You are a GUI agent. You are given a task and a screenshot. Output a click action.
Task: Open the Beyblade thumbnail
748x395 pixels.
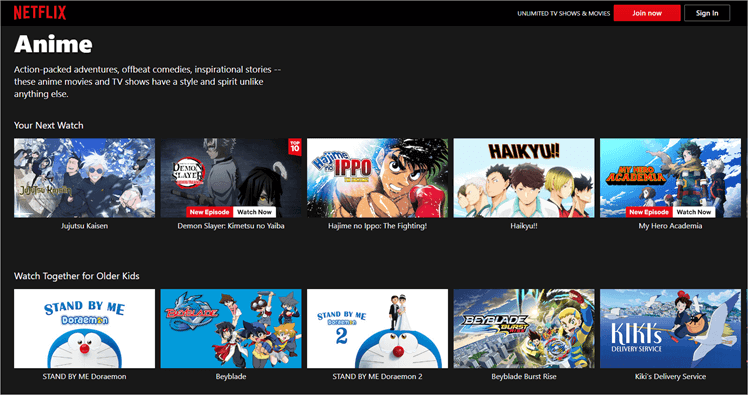click(x=231, y=328)
